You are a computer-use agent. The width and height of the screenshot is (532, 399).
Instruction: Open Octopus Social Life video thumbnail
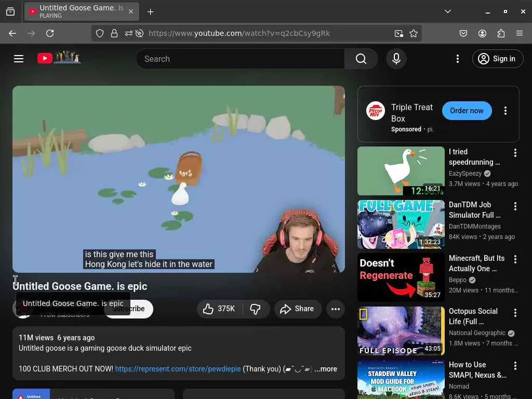click(x=401, y=331)
